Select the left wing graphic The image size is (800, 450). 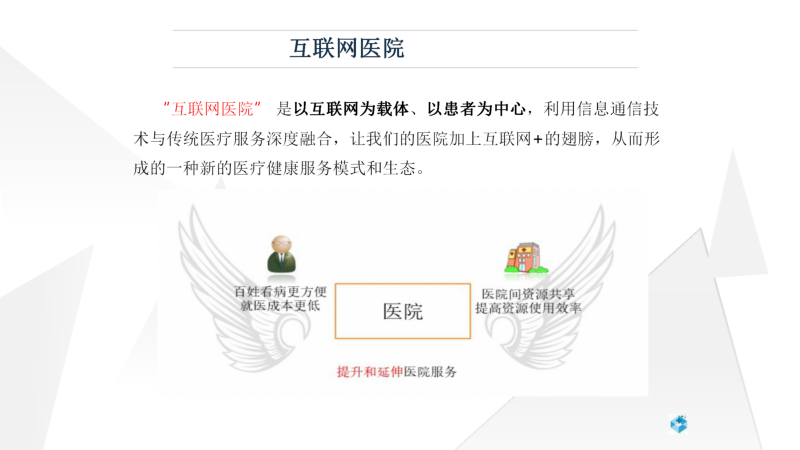point(244,287)
